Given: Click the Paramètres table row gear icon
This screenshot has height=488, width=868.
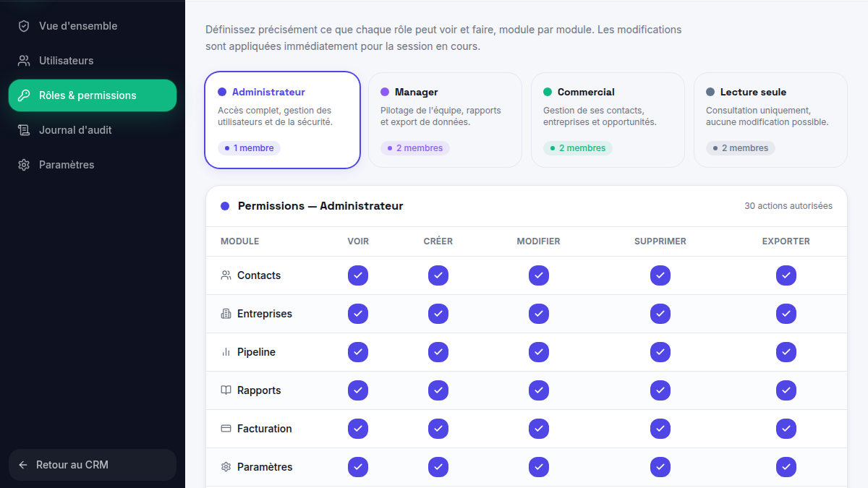Looking at the screenshot, I should click(226, 467).
